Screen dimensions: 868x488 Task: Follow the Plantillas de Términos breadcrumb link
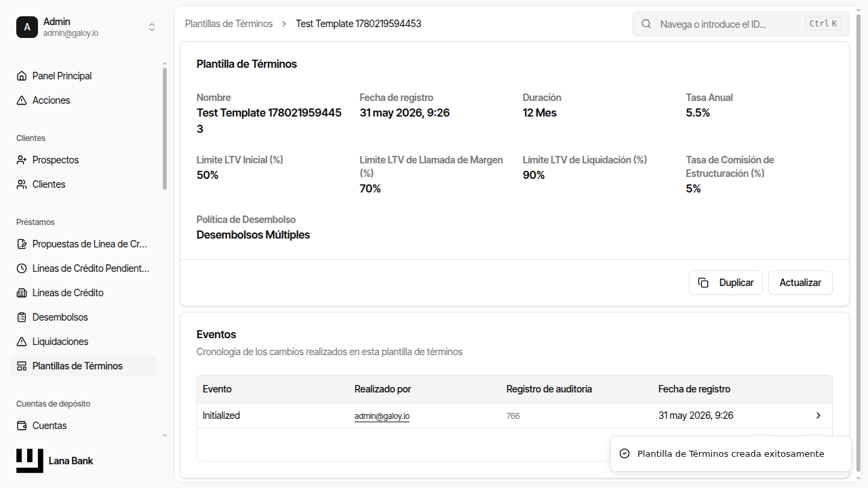point(229,24)
